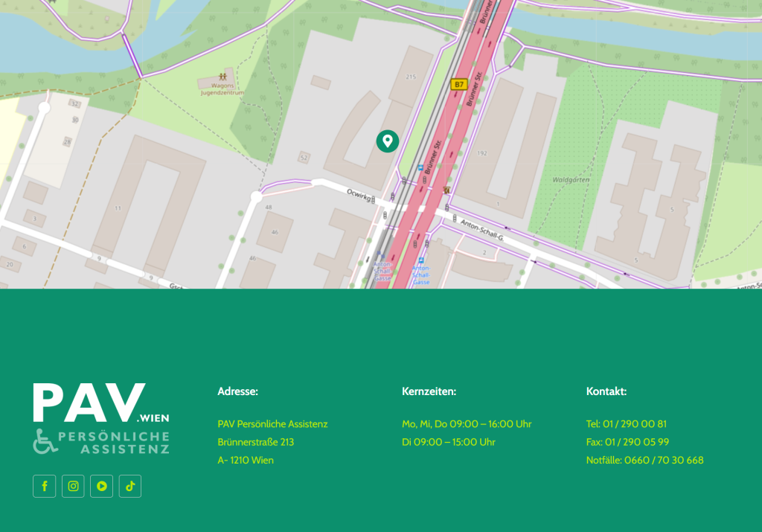Open the Facebook social icon
This screenshot has height=532, width=762.
tap(45, 486)
